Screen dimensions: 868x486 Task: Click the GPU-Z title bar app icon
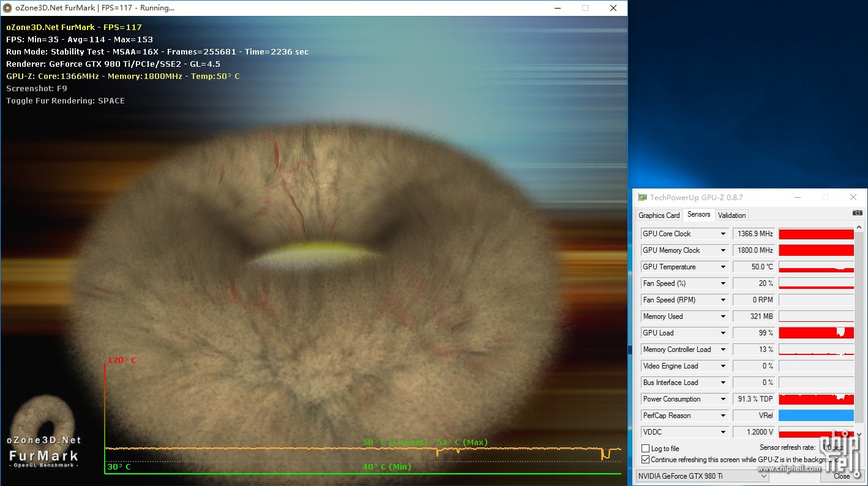pyautogui.click(x=642, y=197)
